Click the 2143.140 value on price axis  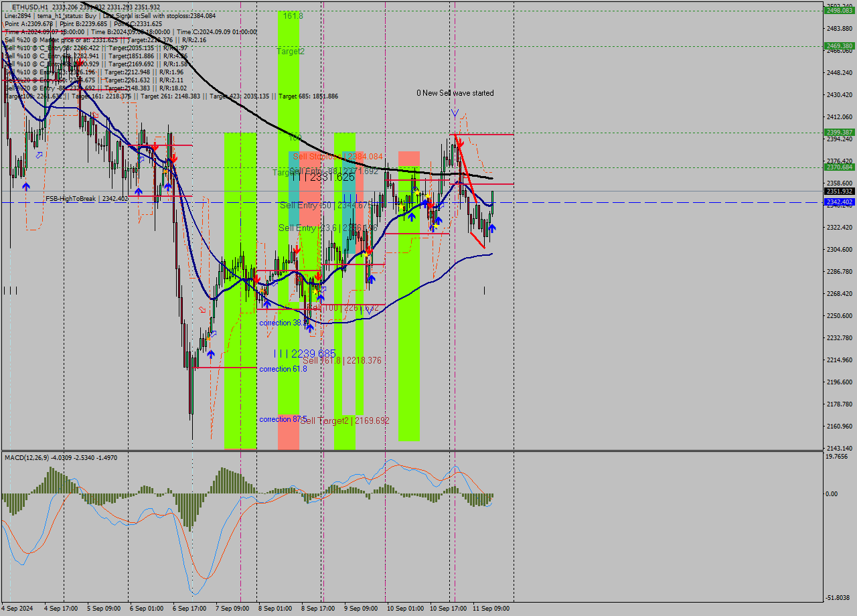tap(839, 448)
